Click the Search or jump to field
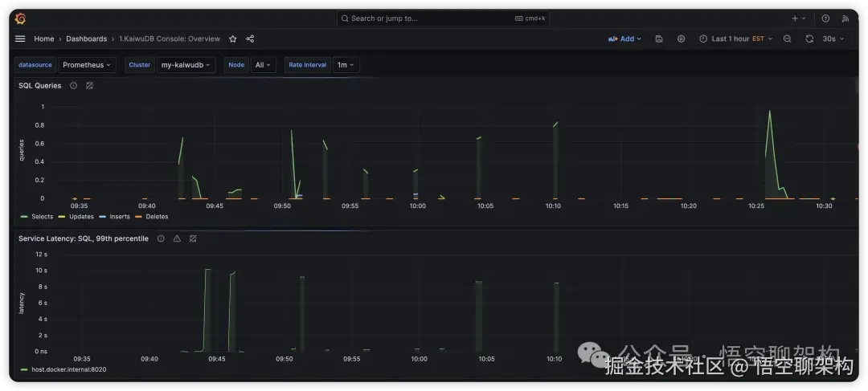 (442, 18)
